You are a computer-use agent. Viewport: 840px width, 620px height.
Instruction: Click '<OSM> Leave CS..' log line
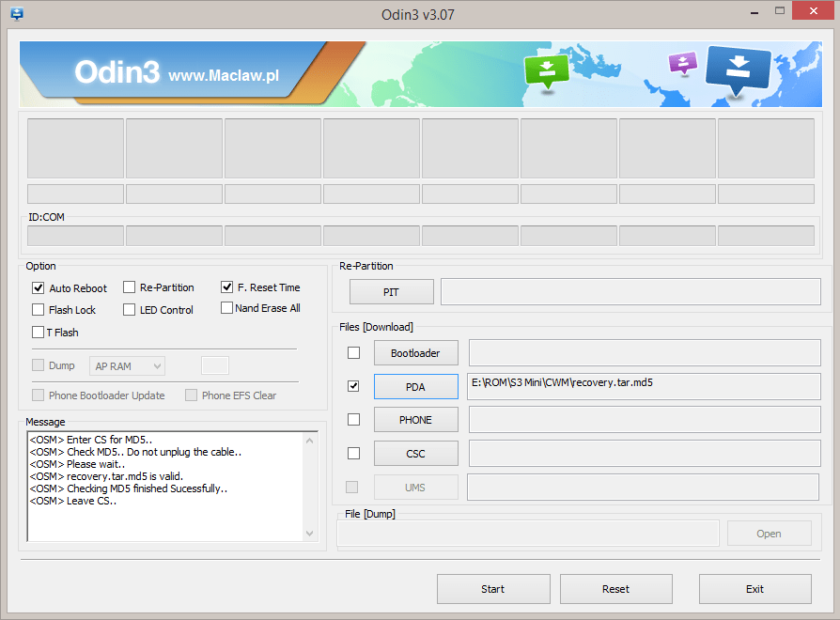tap(73, 501)
